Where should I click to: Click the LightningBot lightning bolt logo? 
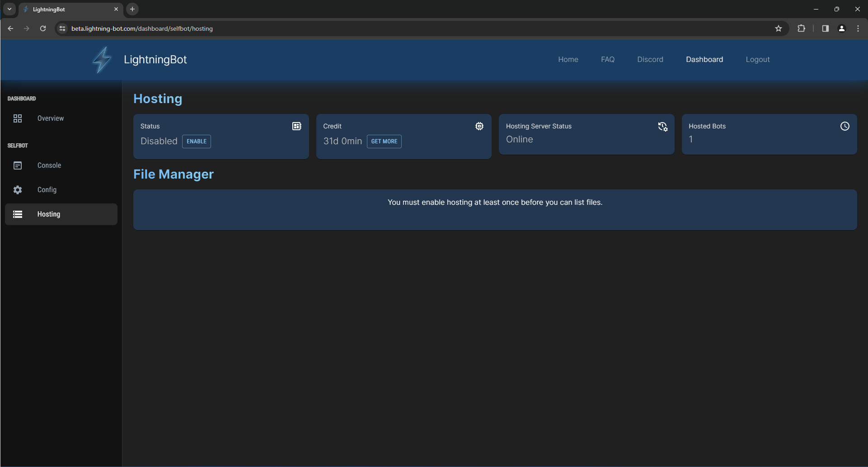pyautogui.click(x=101, y=59)
